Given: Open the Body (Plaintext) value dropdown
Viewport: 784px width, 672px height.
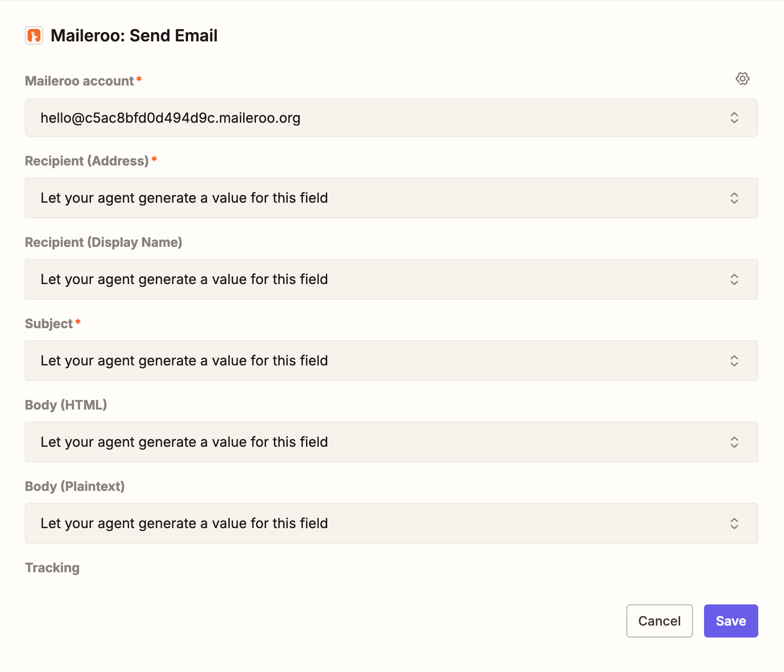Looking at the screenshot, I should 368,524.
